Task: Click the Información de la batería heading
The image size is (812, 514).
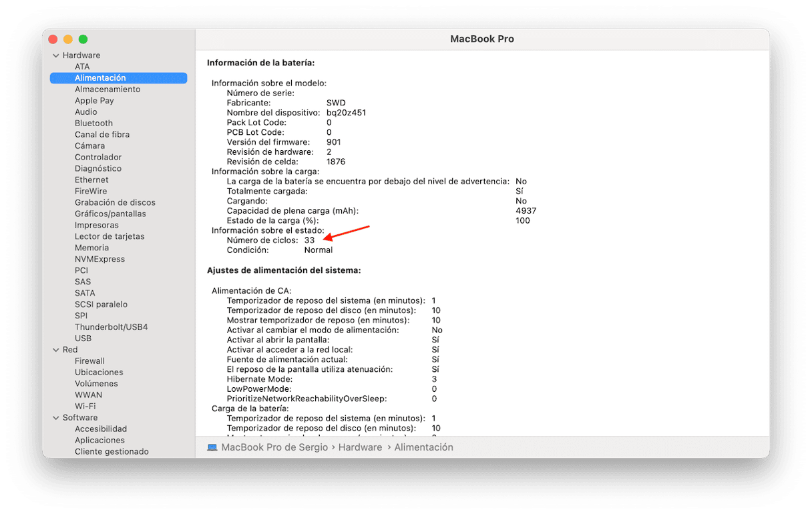Action: (x=260, y=63)
